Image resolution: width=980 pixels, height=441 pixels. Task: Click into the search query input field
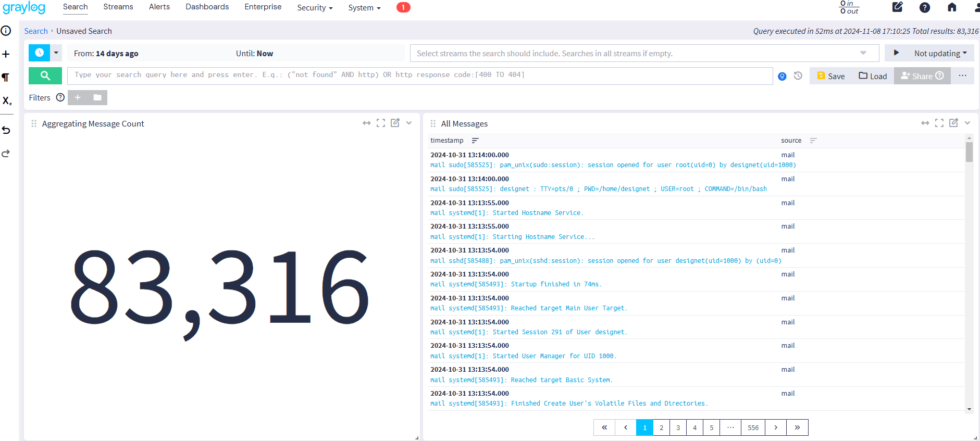pos(419,75)
